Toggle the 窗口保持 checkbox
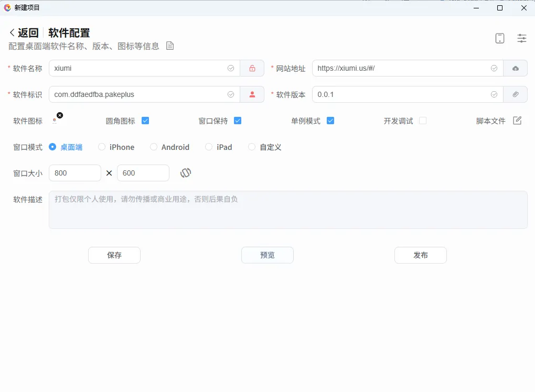535x392 pixels. tap(238, 121)
